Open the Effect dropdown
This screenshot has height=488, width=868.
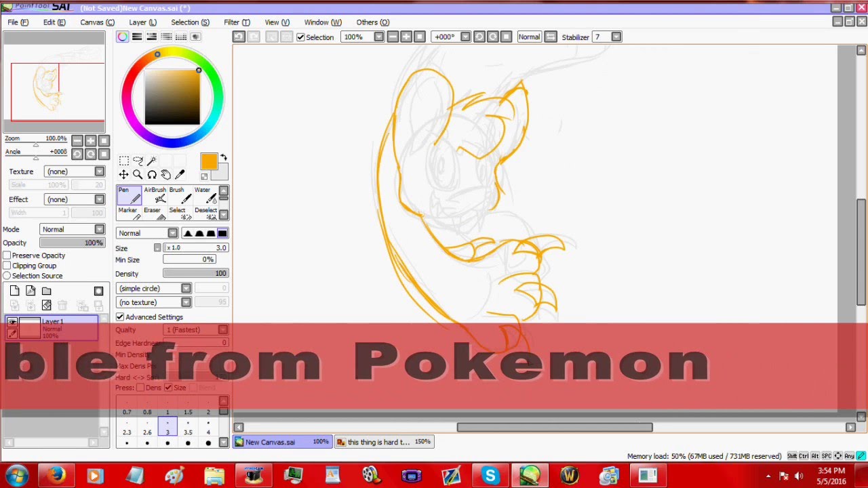[x=75, y=199]
